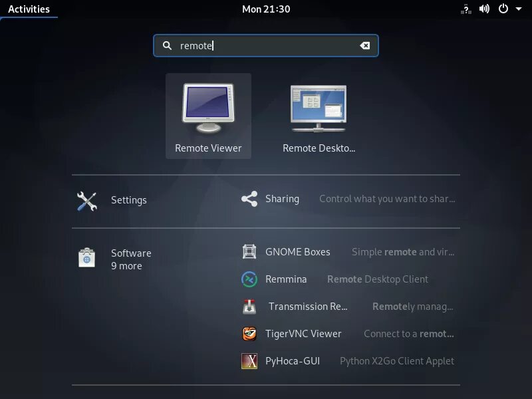Click the Remmina icon
Image resolution: width=532 pixels, height=399 pixels.
pyautogui.click(x=249, y=279)
